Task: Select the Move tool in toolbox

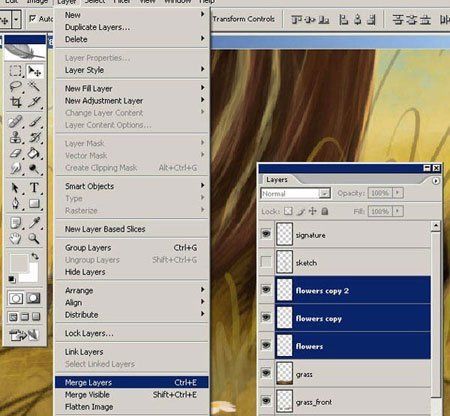Action: click(x=34, y=71)
